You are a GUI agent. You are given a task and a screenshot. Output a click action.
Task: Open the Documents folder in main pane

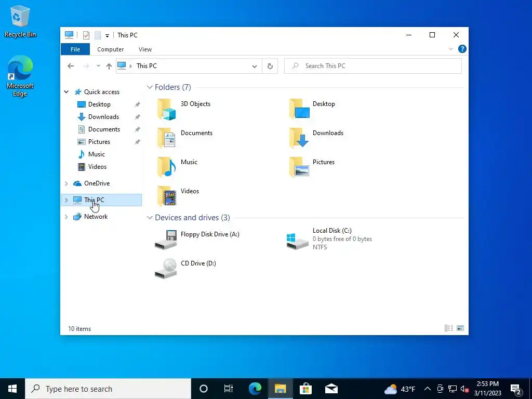tap(185, 138)
